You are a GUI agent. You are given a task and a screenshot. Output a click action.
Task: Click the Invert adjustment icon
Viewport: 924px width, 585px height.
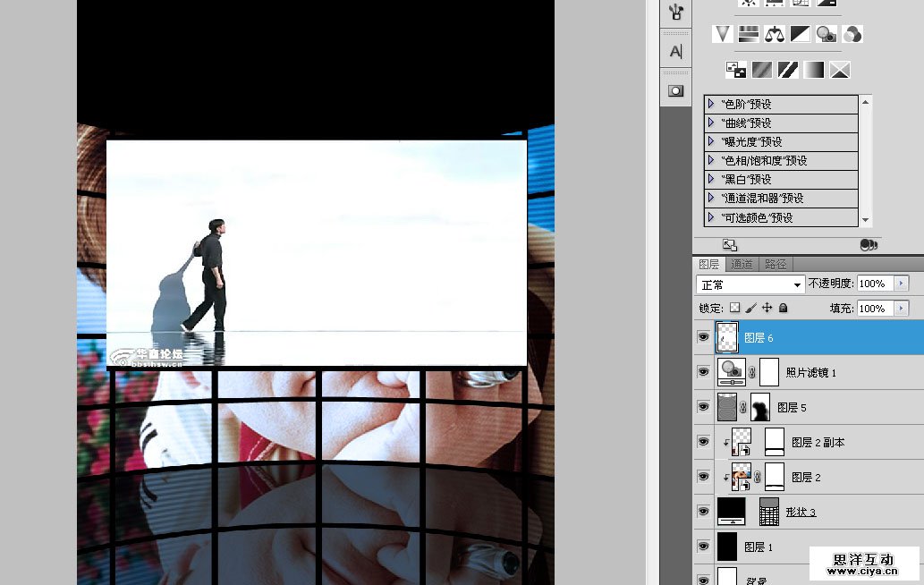735,70
